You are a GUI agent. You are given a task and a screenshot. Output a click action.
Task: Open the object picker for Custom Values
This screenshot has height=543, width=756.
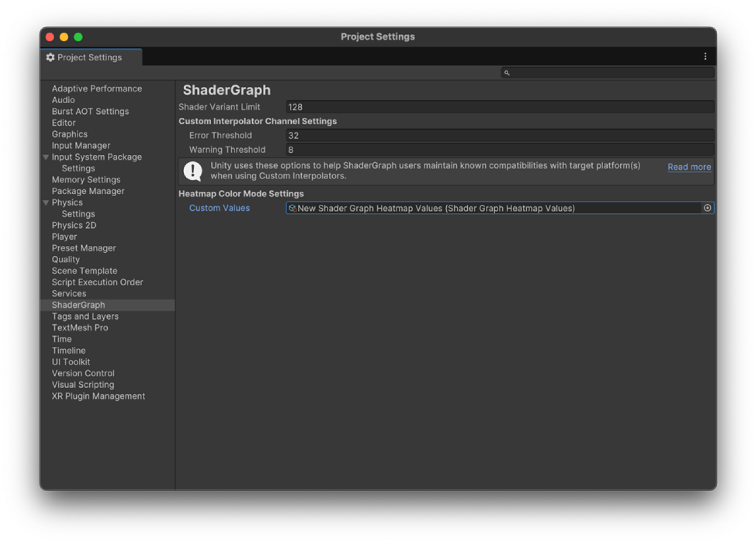pyautogui.click(x=707, y=208)
